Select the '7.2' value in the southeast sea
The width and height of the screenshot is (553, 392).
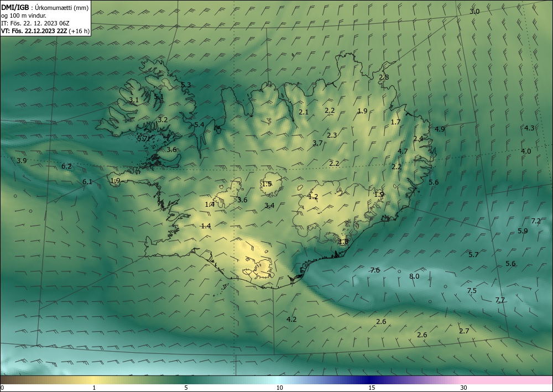pyautogui.click(x=536, y=221)
